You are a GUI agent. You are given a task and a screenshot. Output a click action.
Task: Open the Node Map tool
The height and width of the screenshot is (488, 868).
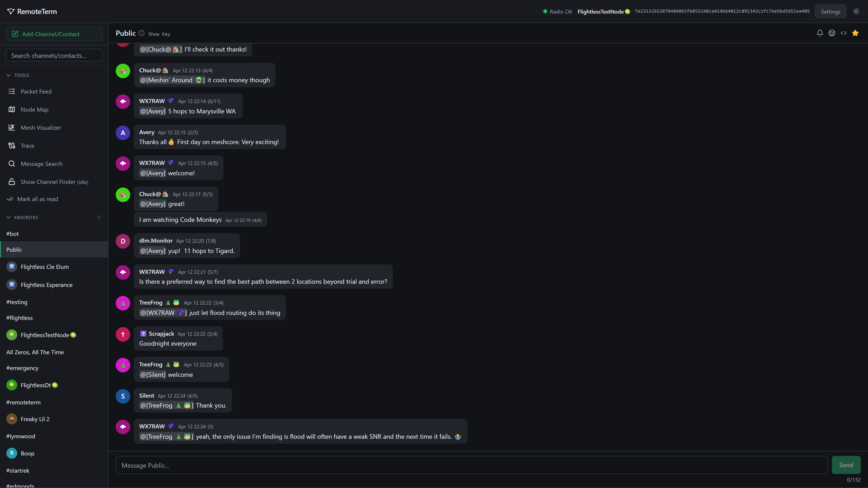point(34,109)
